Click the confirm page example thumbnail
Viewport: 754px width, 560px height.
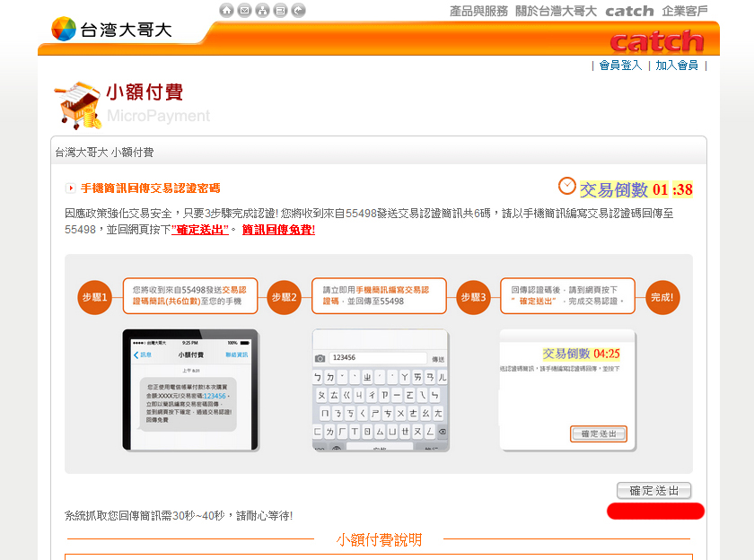[x=568, y=389]
